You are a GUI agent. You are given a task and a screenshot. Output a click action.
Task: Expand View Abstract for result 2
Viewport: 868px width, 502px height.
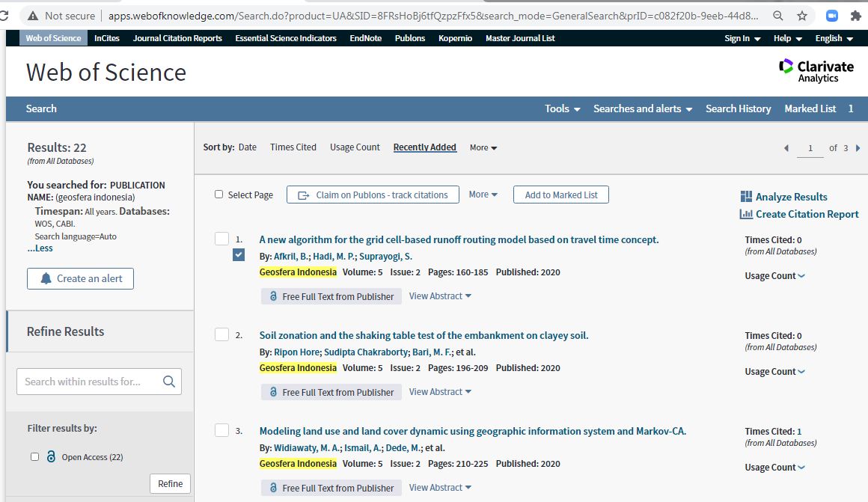coord(440,392)
